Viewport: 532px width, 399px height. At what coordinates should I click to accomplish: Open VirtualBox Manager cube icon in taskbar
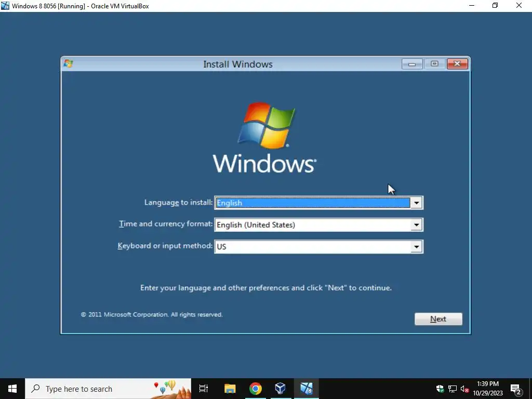coord(280,389)
